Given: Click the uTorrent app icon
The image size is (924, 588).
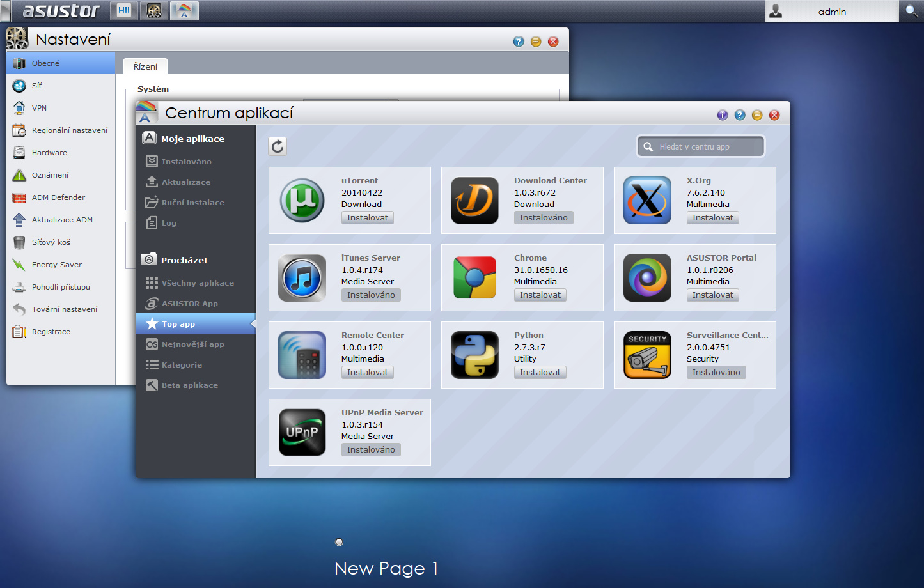Looking at the screenshot, I should coord(302,200).
